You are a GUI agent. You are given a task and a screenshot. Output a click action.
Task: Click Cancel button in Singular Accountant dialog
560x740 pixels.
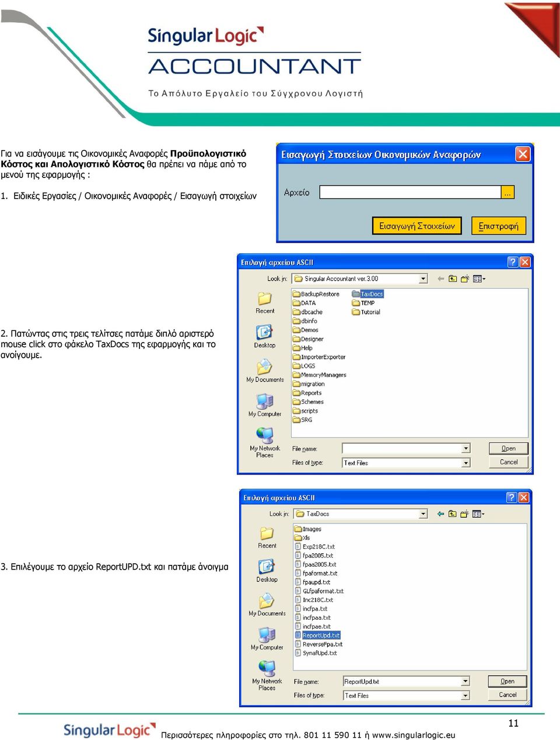tap(509, 462)
